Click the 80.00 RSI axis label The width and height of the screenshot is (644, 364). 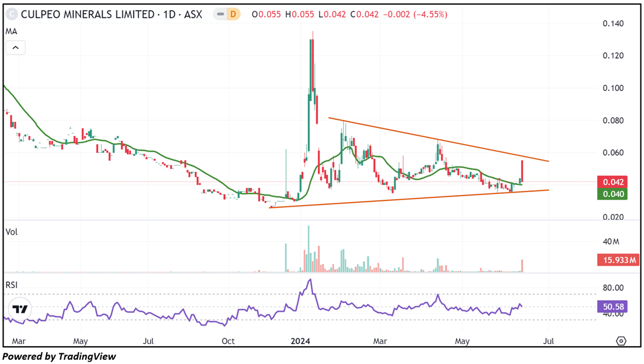coord(613,288)
